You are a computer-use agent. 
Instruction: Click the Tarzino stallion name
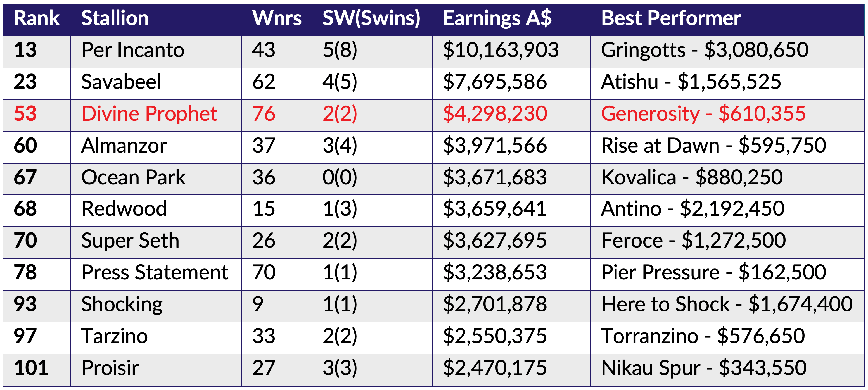click(x=115, y=336)
